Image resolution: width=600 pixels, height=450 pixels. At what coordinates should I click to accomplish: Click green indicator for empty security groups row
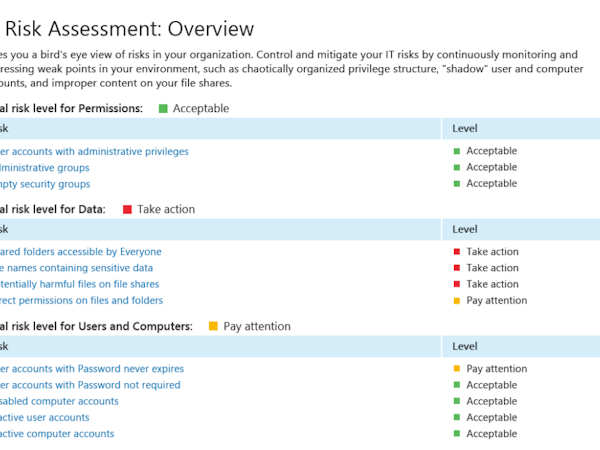[x=457, y=184]
